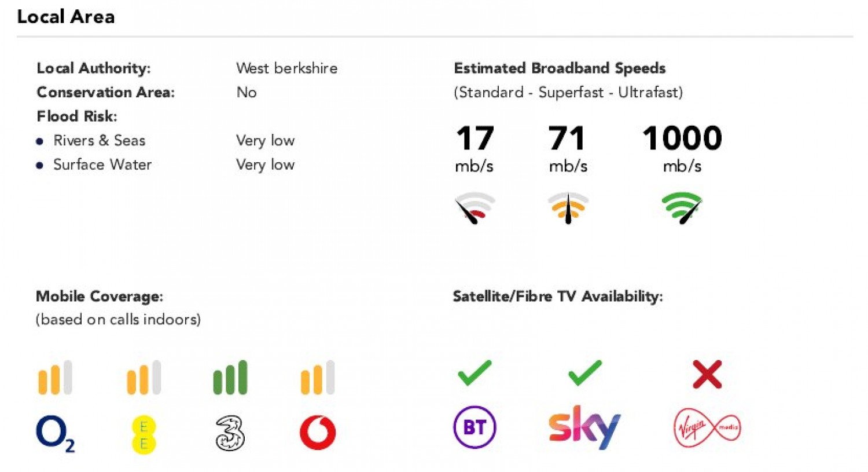This screenshot has height=472, width=868.
Task: Click the Local Area section heading
Action: [x=66, y=17]
